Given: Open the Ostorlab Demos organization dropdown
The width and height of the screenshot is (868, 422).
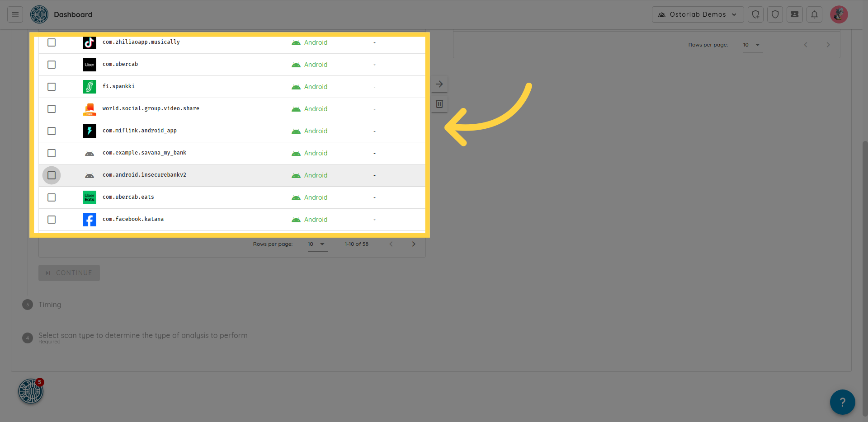Looking at the screenshot, I should (698, 14).
